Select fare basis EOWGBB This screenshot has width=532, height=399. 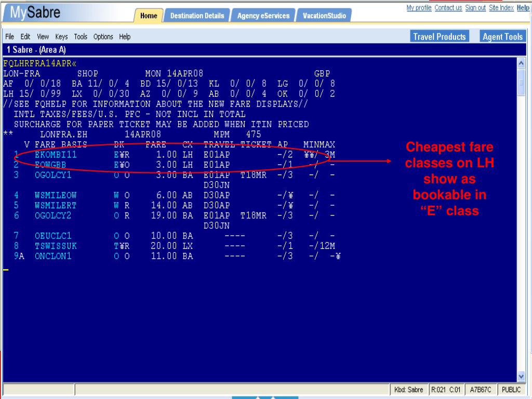pyautogui.click(x=50, y=165)
